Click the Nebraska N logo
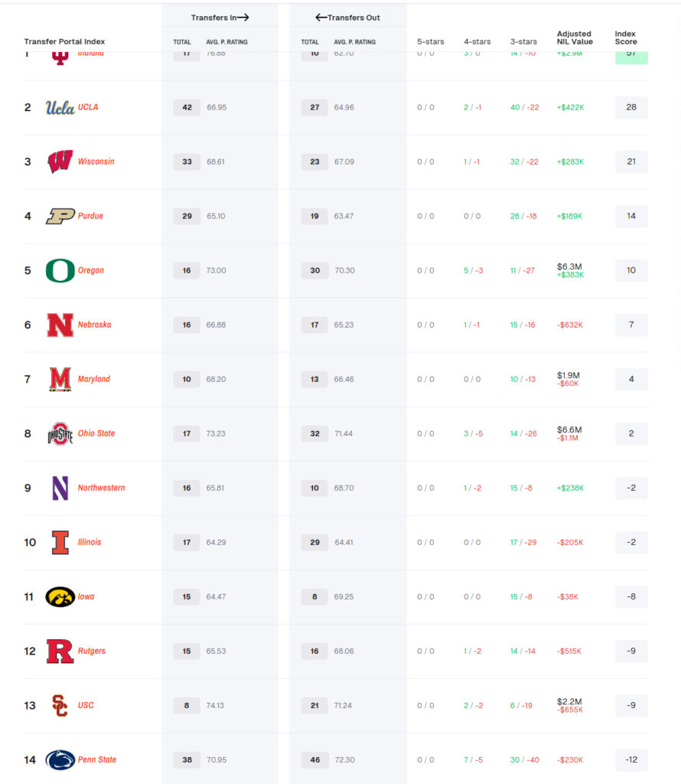Image resolution: width=681 pixels, height=784 pixels. (60, 325)
